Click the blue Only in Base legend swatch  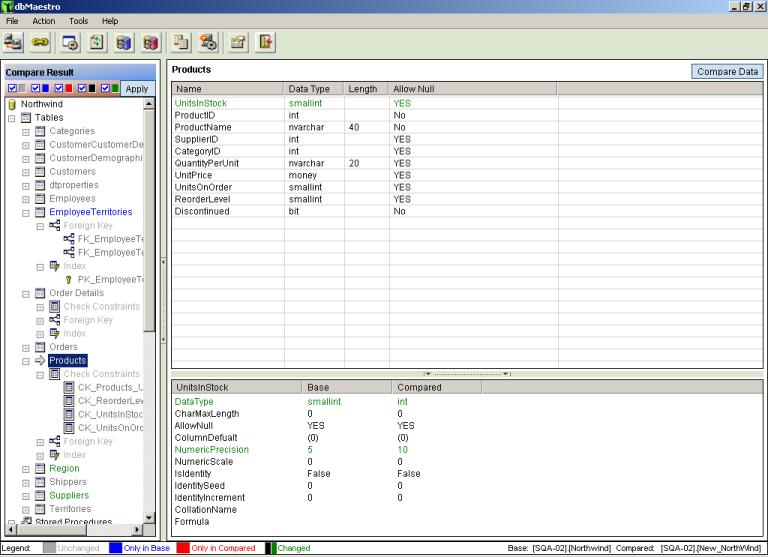tap(115, 548)
